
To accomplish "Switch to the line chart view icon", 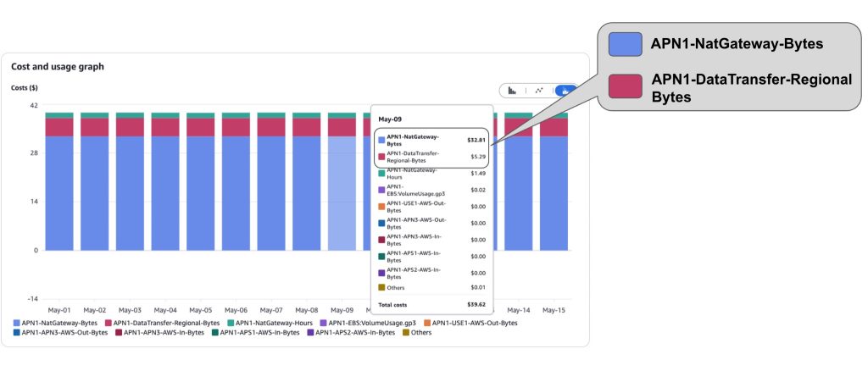I will click(538, 91).
